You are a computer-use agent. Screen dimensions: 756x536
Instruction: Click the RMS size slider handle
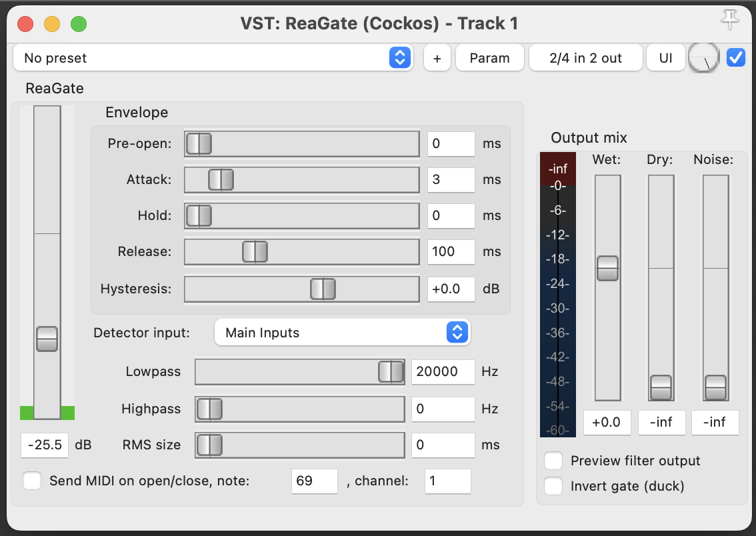tap(210, 445)
